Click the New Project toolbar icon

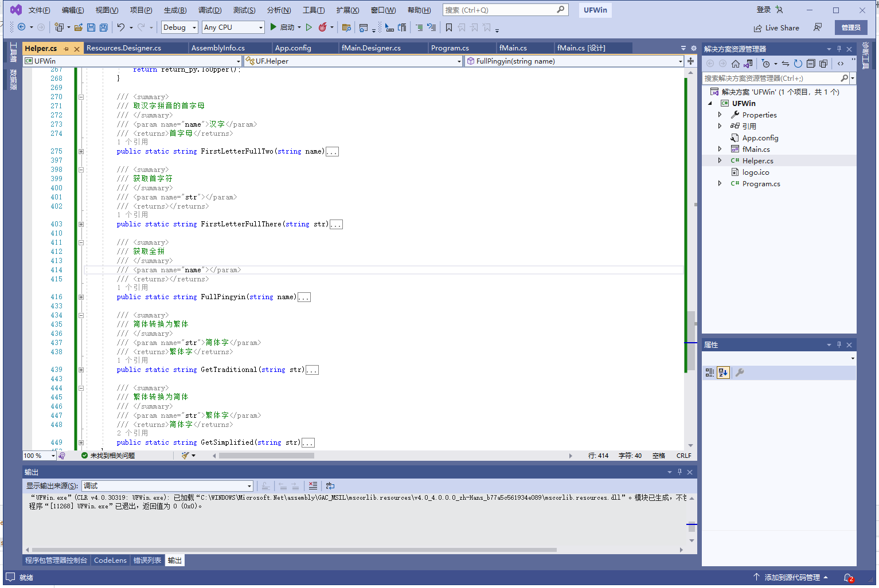(58, 27)
